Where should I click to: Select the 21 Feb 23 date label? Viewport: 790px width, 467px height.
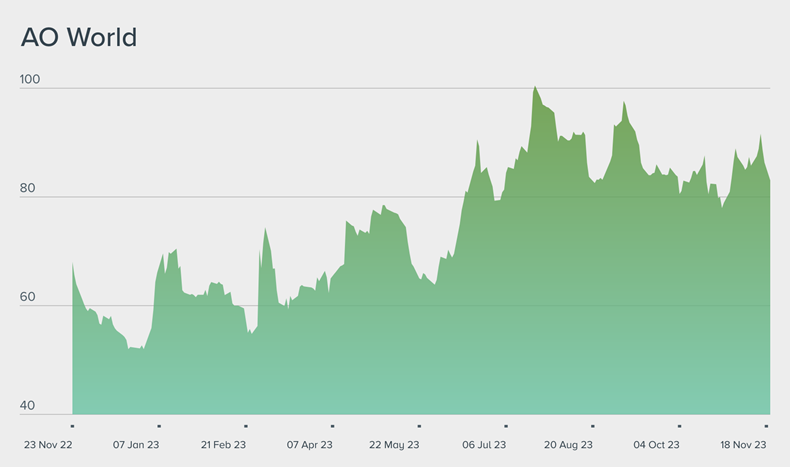pyautogui.click(x=223, y=444)
